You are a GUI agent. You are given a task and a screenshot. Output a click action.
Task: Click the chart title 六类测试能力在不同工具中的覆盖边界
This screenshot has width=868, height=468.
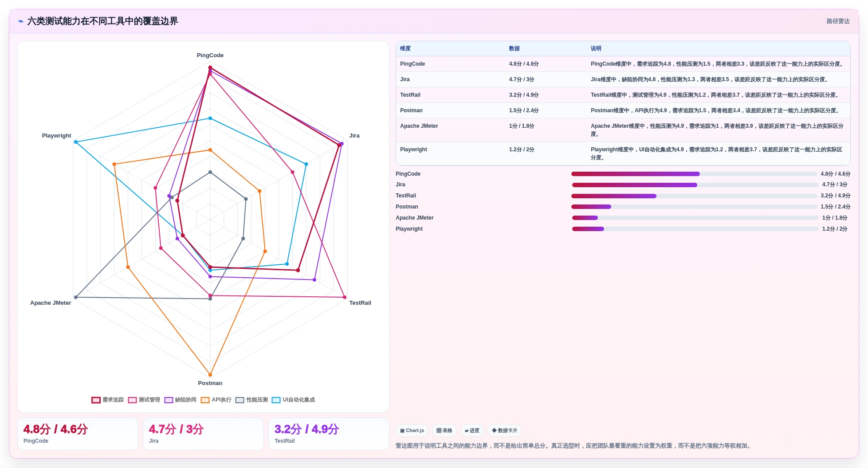[x=102, y=21]
